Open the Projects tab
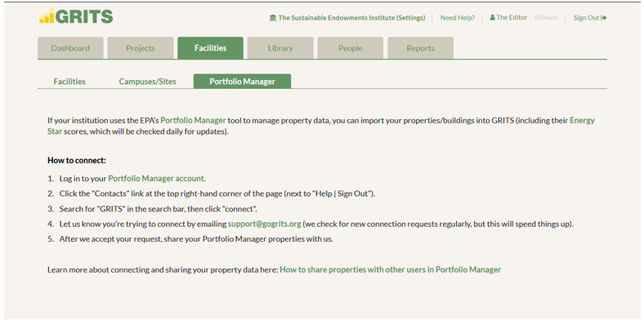 point(141,48)
